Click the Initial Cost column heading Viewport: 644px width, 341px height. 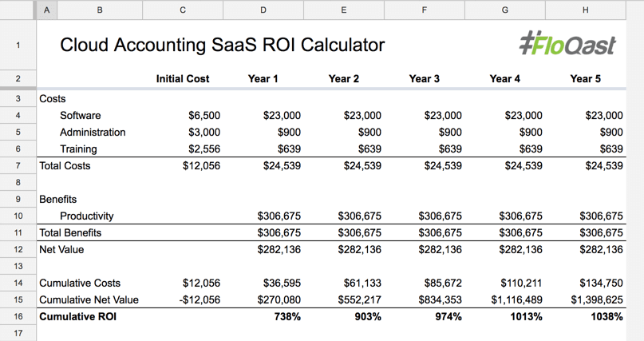[x=183, y=78]
